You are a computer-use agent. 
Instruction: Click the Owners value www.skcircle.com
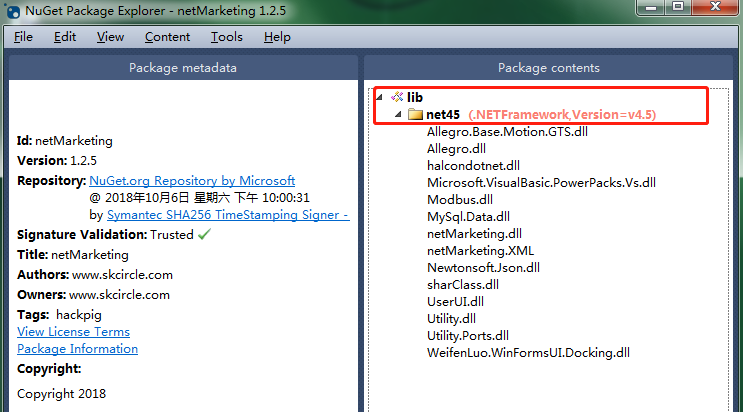tap(119, 295)
